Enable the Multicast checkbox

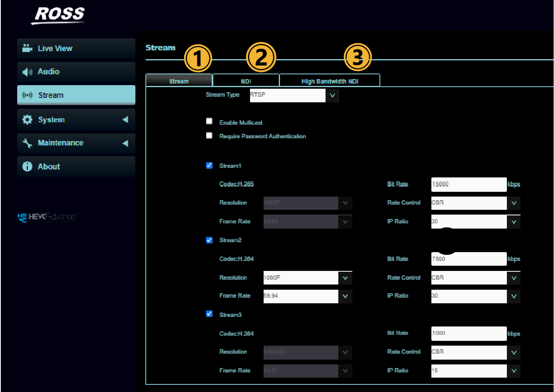tap(209, 121)
